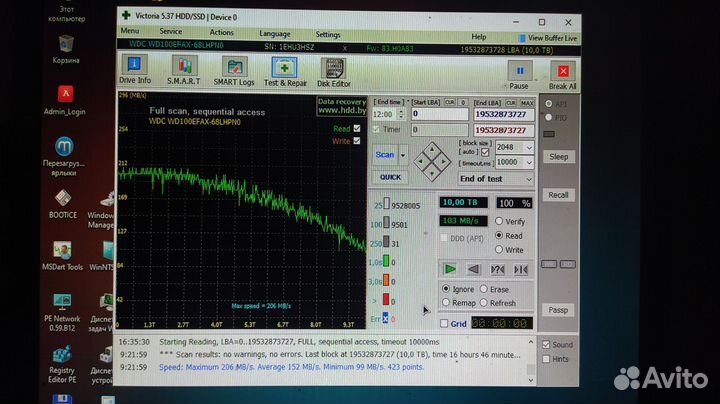Image resolution: width=720 pixels, height=404 pixels.
Task: Open the Language menu
Action: 275,33
